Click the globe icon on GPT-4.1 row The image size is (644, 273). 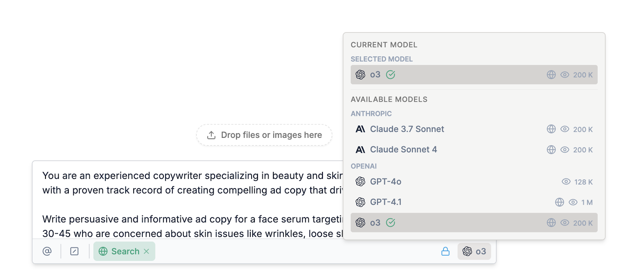point(559,202)
